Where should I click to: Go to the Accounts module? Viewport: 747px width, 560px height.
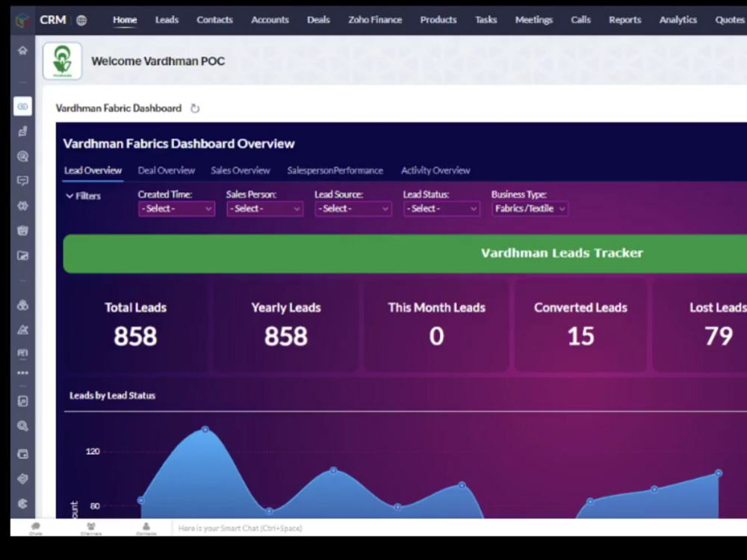(270, 20)
